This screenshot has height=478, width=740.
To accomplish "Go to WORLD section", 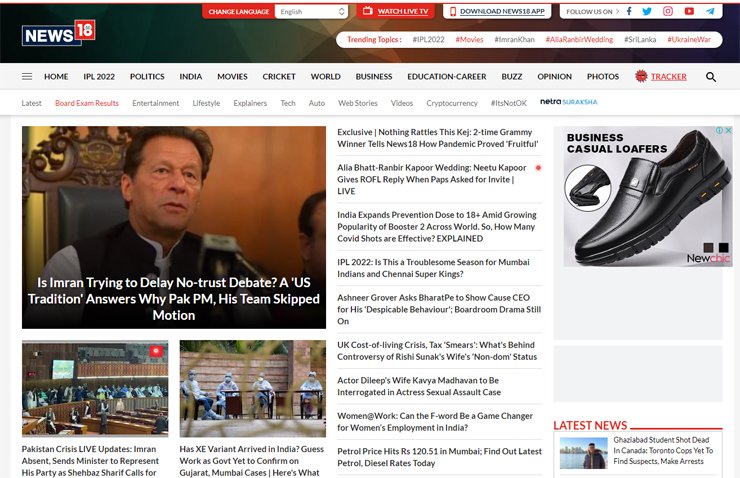I will point(326,76).
